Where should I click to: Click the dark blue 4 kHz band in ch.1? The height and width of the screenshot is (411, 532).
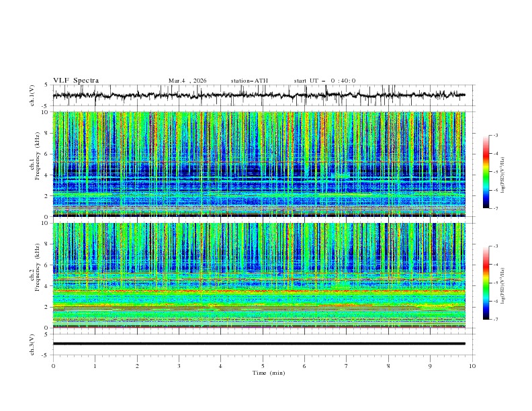click(259, 171)
